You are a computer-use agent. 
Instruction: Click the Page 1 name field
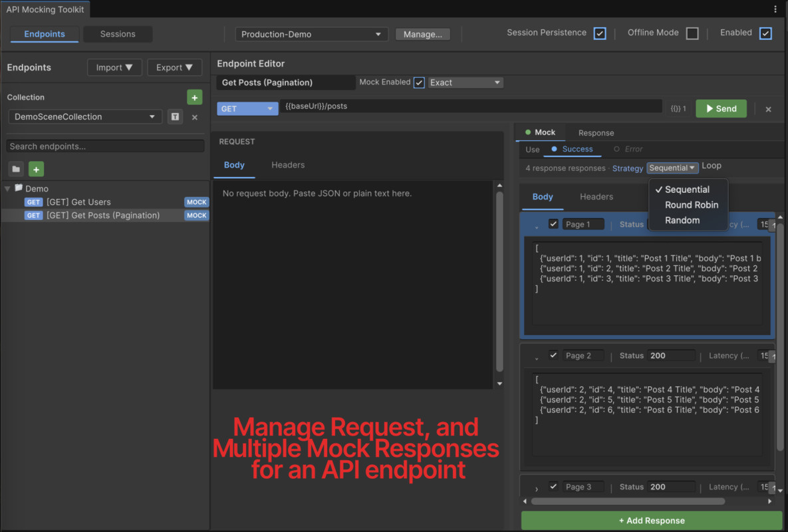[583, 224]
